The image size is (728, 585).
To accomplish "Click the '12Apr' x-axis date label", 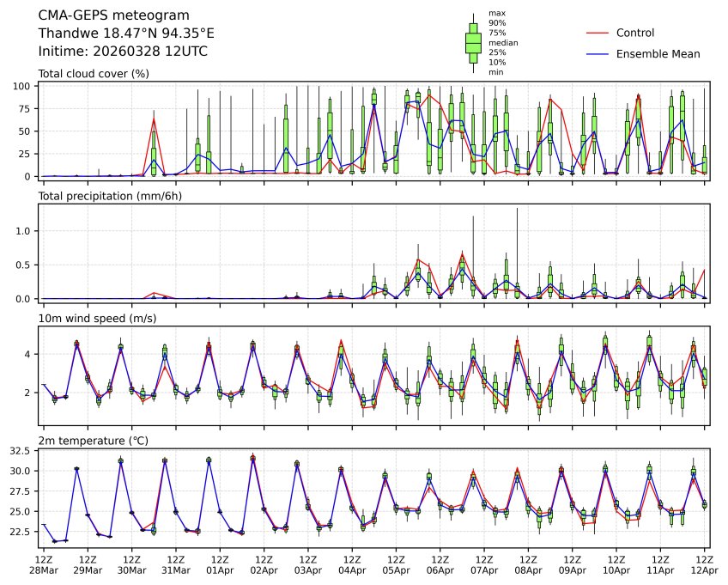I will pos(704,570).
